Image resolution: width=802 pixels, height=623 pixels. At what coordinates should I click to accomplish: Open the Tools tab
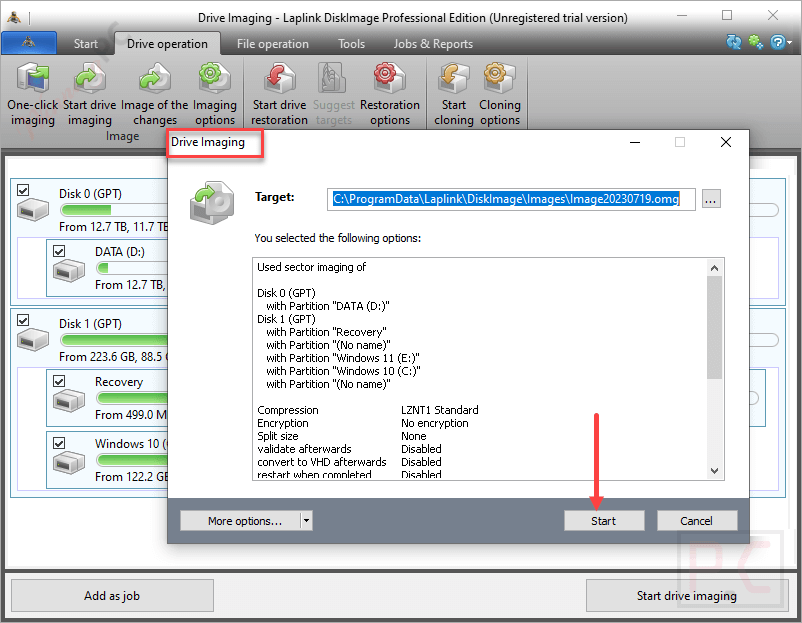tap(351, 44)
